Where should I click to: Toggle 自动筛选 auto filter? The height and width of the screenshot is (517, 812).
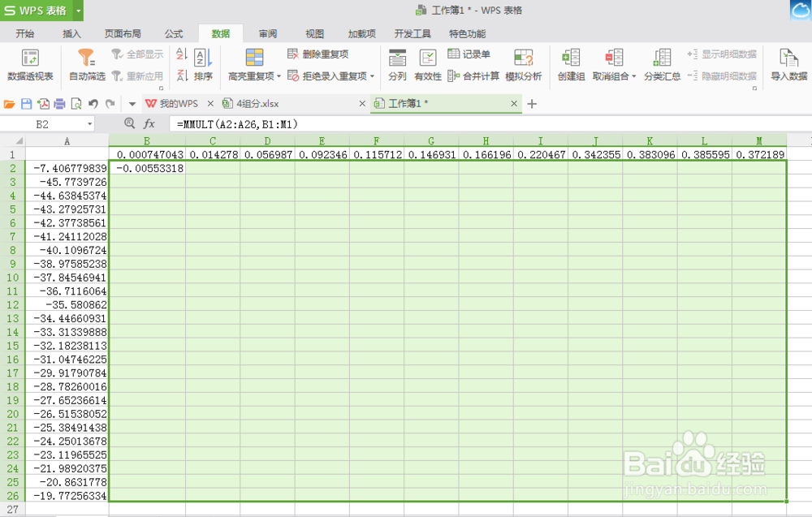[87, 65]
